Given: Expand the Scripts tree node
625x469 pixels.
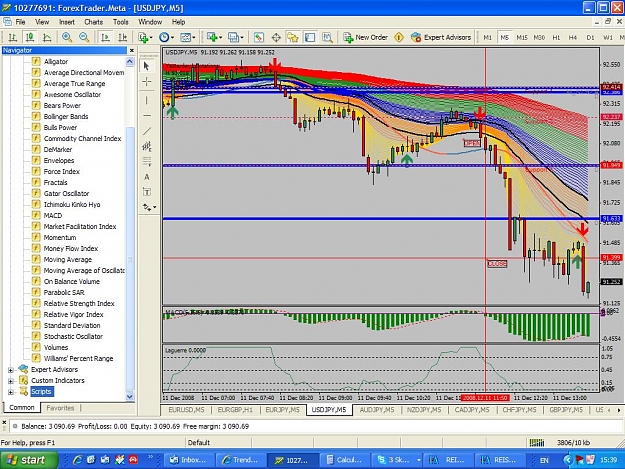Looking at the screenshot, I should coord(11,392).
